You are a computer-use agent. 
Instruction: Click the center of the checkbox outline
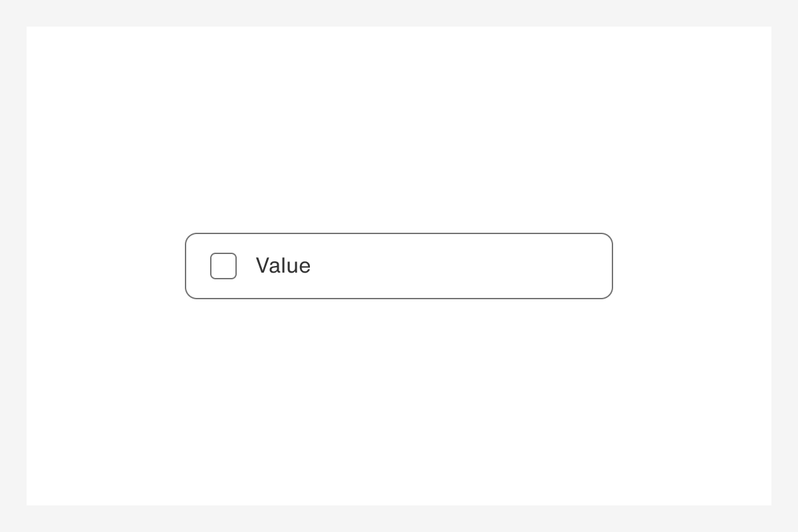(x=223, y=266)
